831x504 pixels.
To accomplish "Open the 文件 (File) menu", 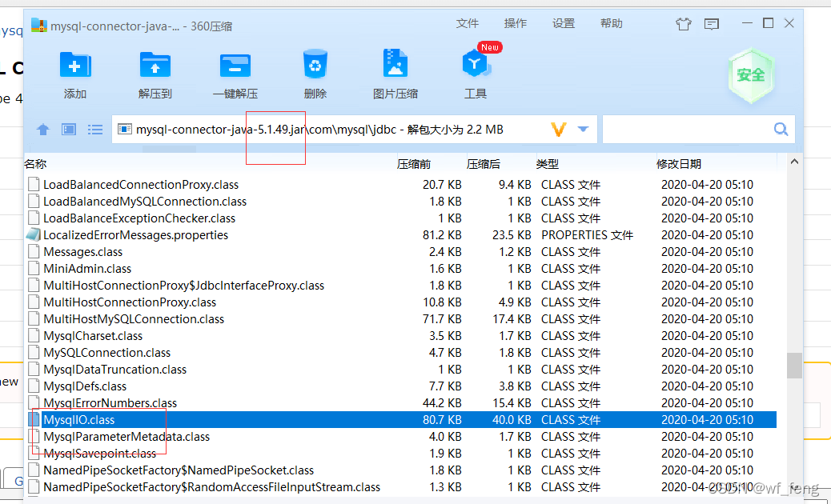I will point(468,23).
